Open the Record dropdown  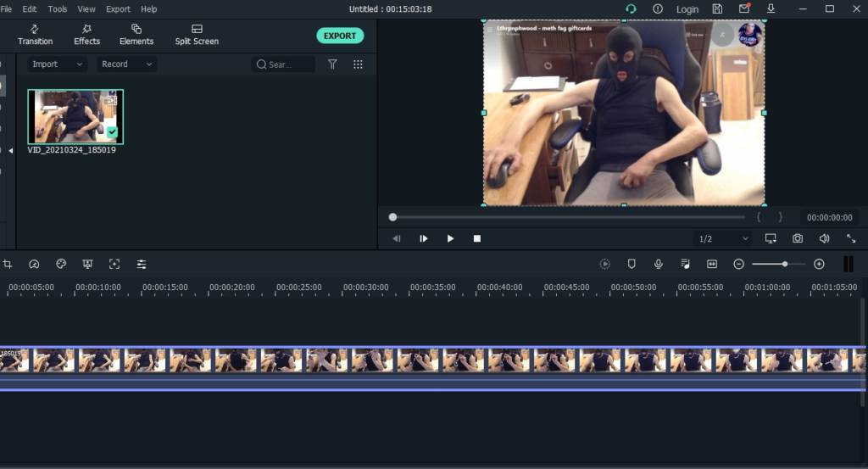[126, 64]
